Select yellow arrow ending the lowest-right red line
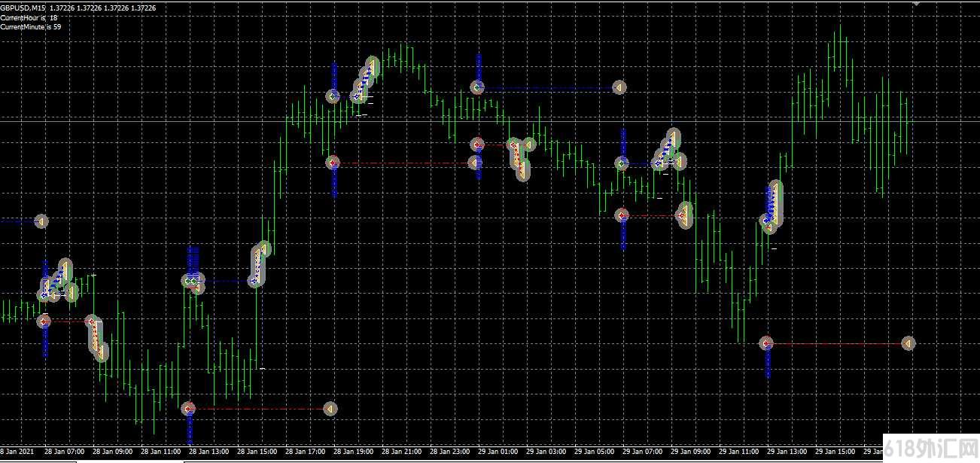Screen dimensions: 980x463 click(x=908, y=344)
